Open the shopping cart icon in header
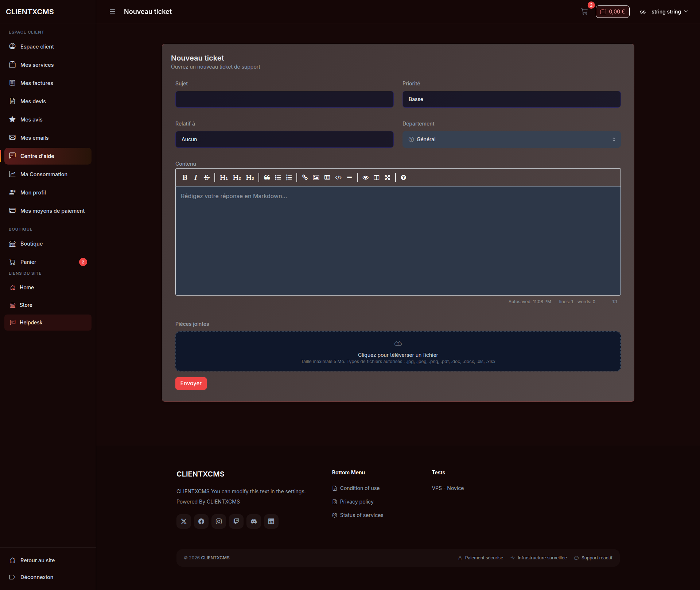 [x=584, y=12]
